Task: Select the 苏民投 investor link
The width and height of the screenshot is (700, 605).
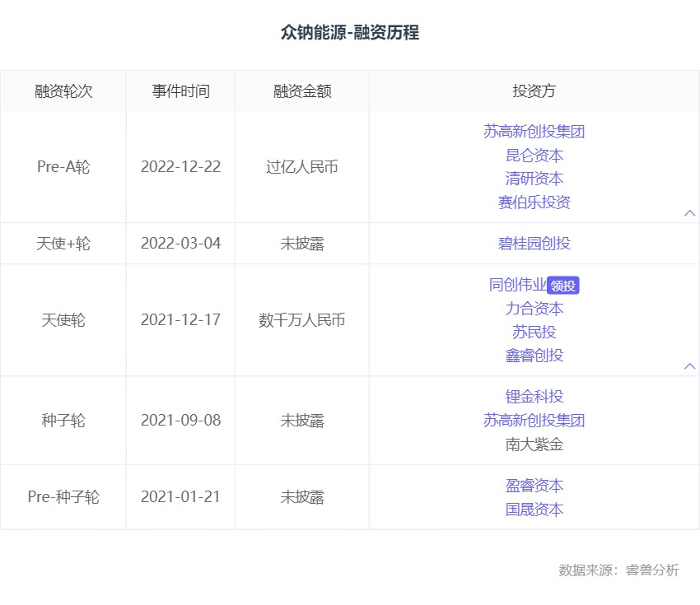Action: (x=534, y=332)
